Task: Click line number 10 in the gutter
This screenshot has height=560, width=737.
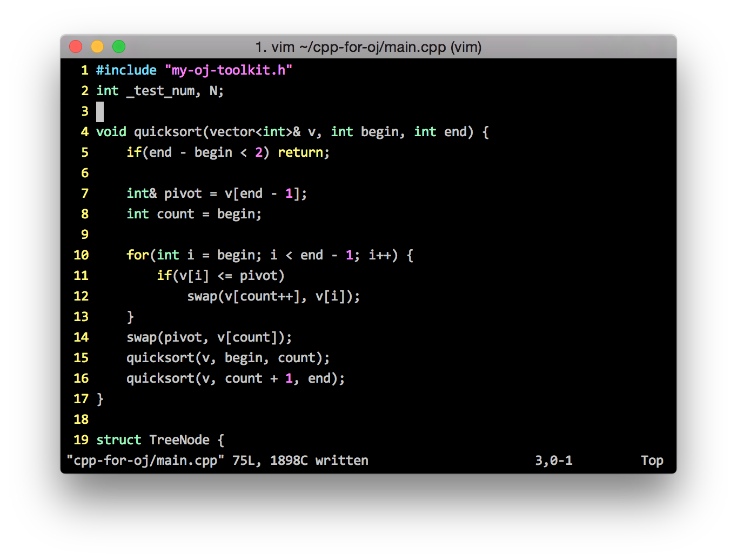Action: pyautogui.click(x=81, y=255)
